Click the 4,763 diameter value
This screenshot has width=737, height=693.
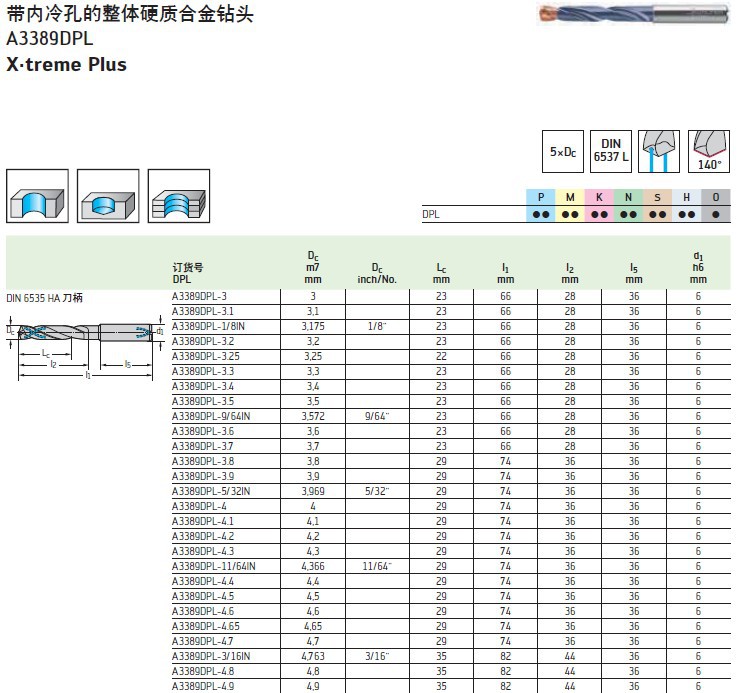tap(313, 656)
